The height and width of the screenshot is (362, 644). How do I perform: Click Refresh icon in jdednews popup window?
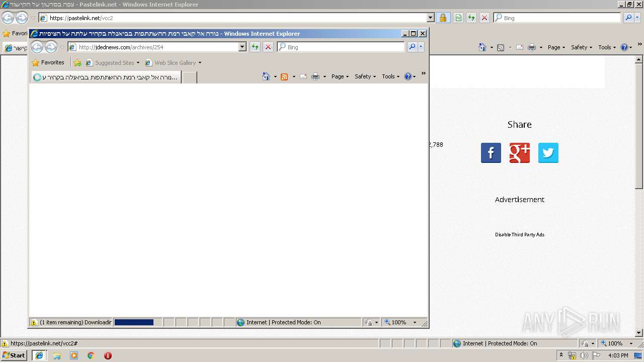tap(255, 47)
